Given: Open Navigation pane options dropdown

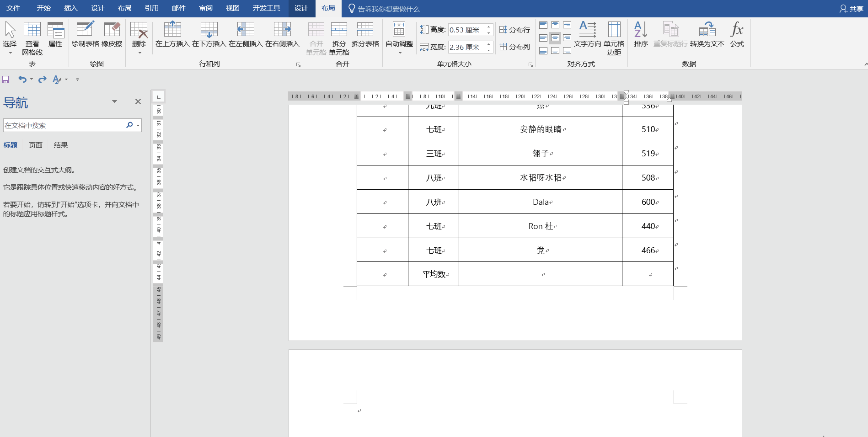Looking at the screenshot, I should pyautogui.click(x=114, y=101).
